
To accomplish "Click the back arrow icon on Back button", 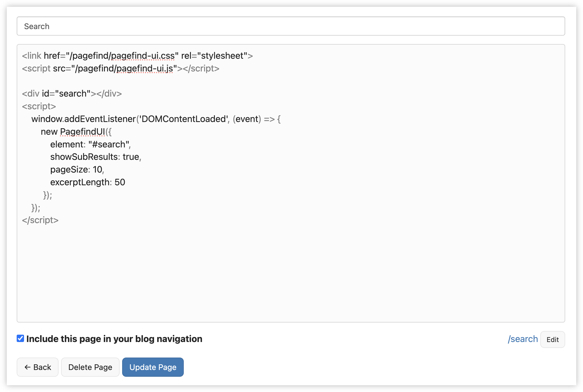I will pyautogui.click(x=28, y=367).
